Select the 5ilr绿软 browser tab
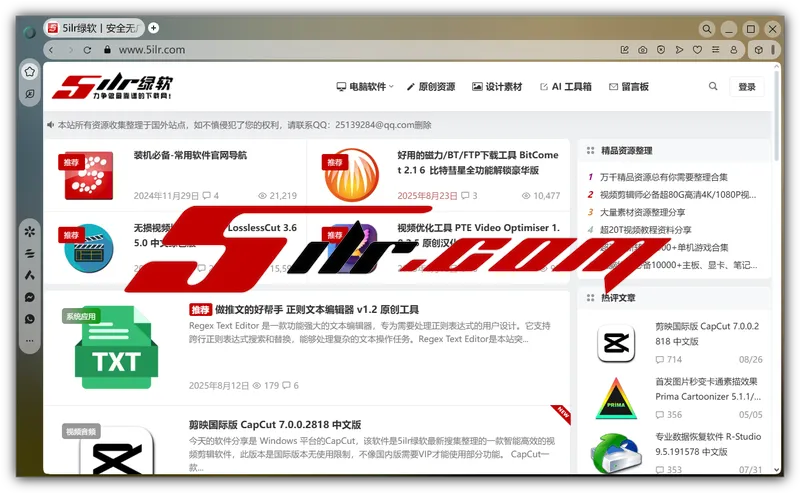 tap(94, 28)
